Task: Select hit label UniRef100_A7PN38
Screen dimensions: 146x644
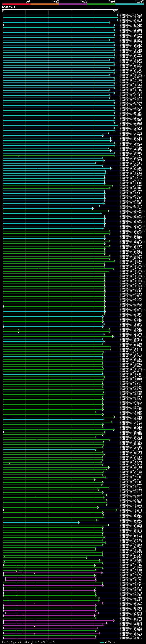Action: (131, 133)
